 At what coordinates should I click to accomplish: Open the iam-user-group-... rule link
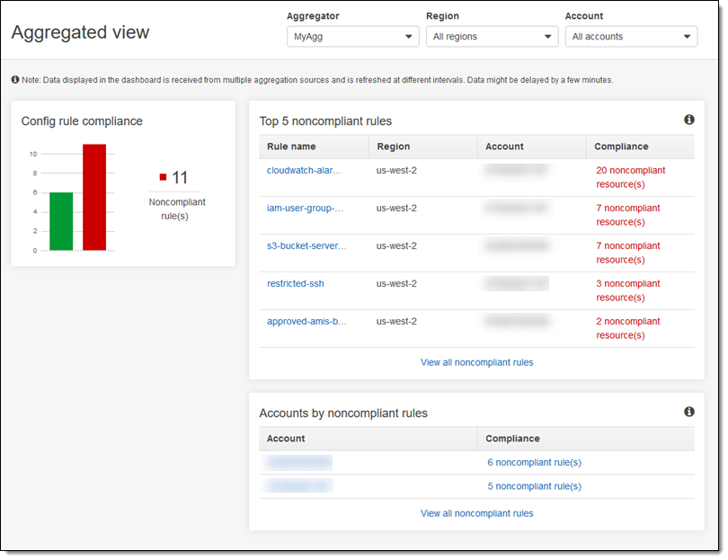(x=305, y=208)
